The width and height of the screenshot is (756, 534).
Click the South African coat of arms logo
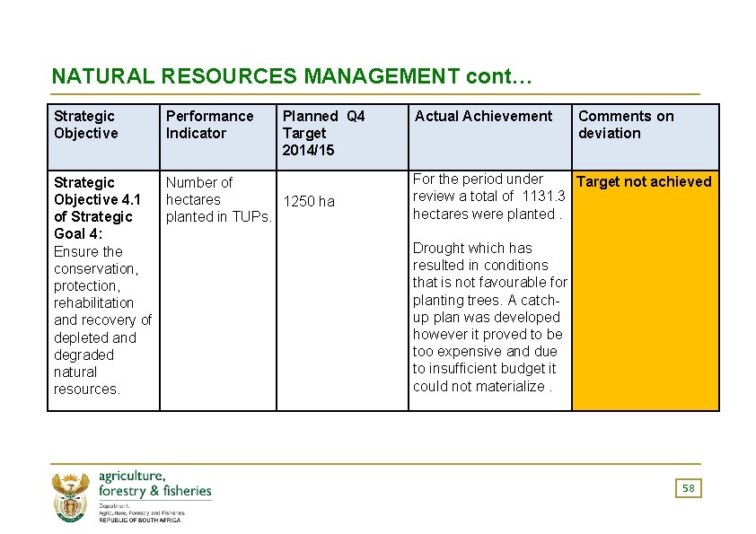click(x=71, y=497)
